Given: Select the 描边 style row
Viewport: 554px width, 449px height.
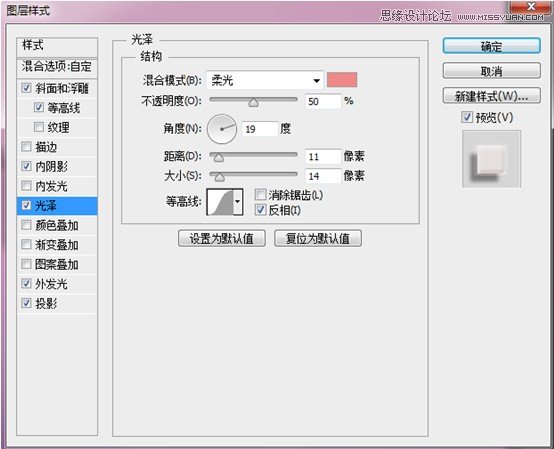Looking at the screenshot, I should click(x=57, y=146).
